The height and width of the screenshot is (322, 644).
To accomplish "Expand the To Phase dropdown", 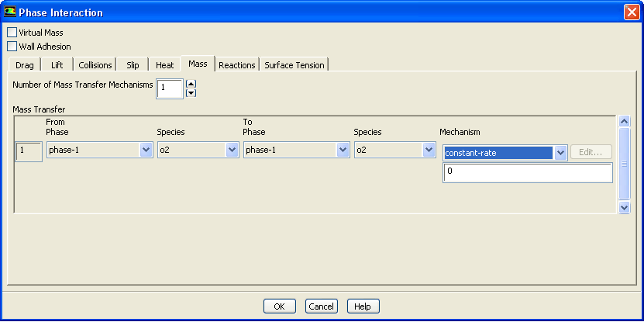I will [343, 151].
